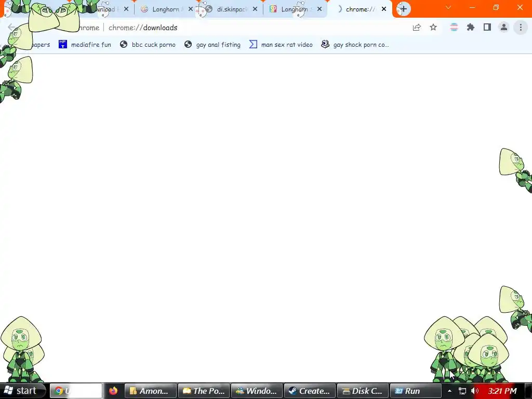Close the chrome:// tab

pos(384,9)
